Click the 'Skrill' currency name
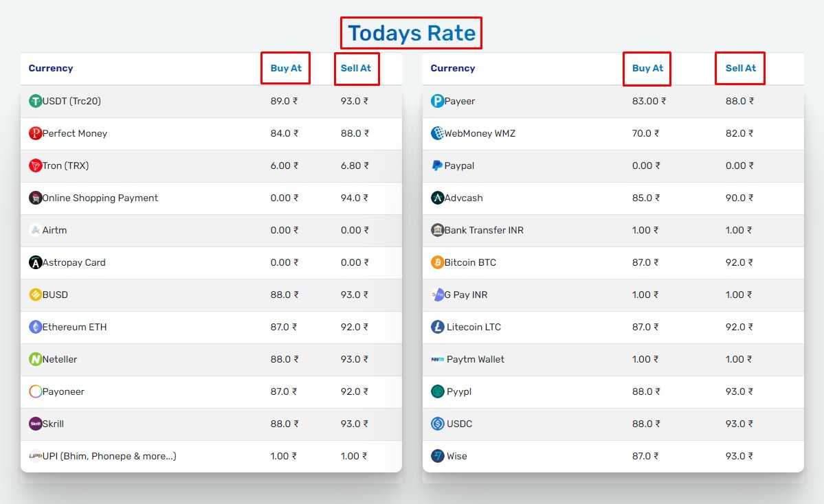This screenshot has width=824, height=504. coord(52,424)
